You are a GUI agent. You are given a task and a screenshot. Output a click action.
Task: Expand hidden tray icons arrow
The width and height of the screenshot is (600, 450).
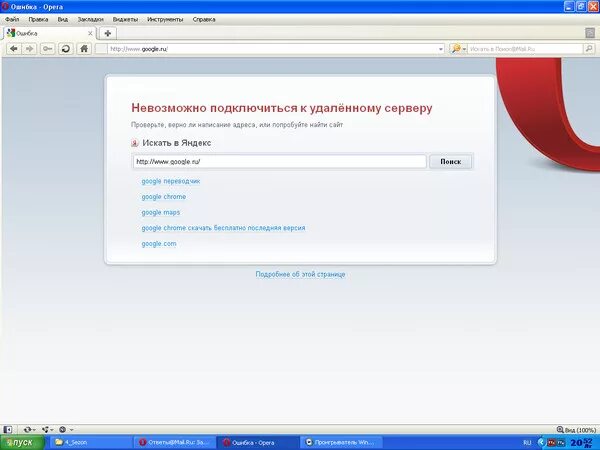tap(541, 443)
